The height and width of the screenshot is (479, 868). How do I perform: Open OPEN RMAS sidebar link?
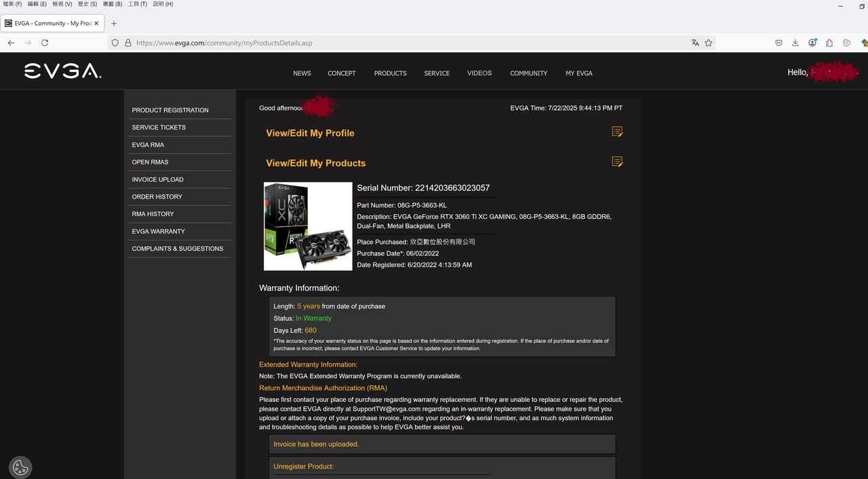150,162
